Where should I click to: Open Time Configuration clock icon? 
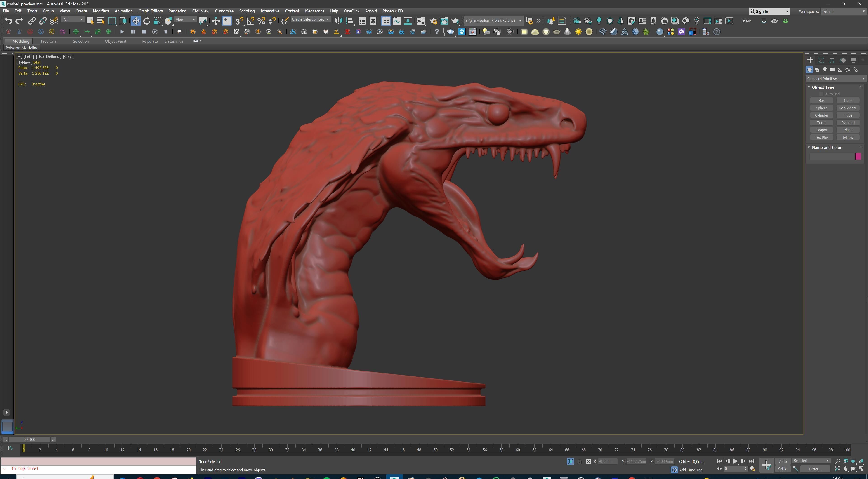pyautogui.click(x=752, y=469)
